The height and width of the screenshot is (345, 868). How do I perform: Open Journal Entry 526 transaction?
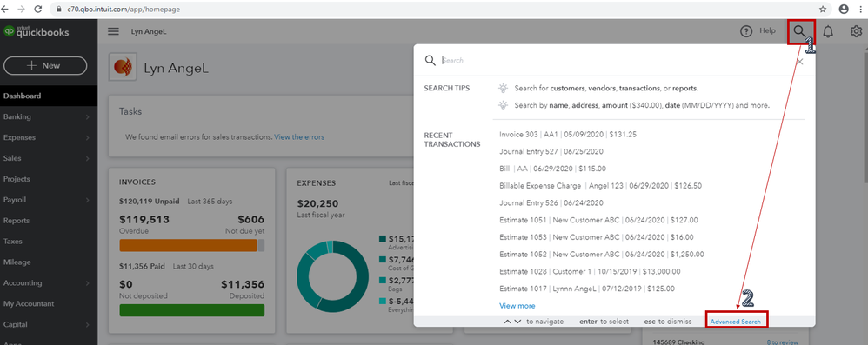(551, 202)
